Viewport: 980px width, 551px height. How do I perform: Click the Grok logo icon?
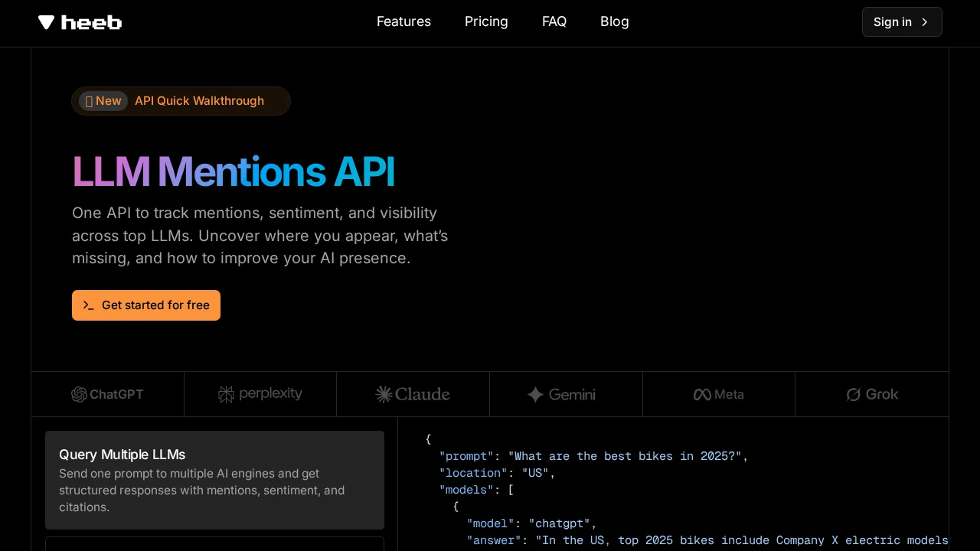(x=854, y=395)
